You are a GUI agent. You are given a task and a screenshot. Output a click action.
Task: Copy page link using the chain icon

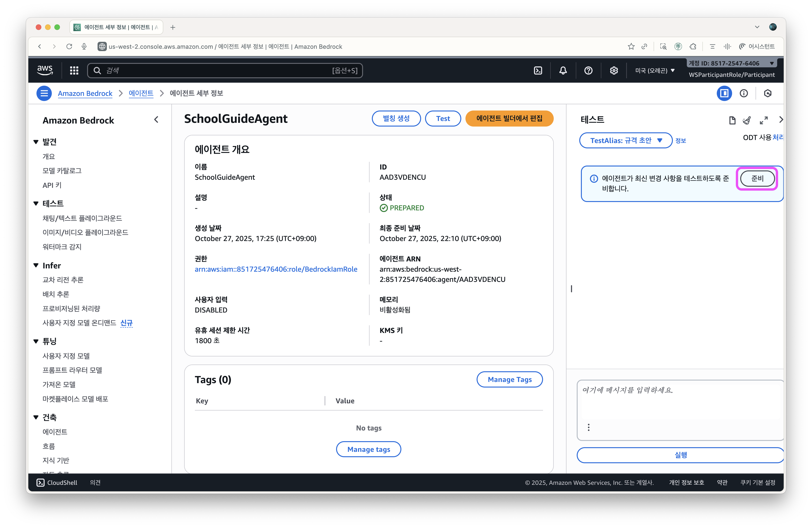coord(645,46)
